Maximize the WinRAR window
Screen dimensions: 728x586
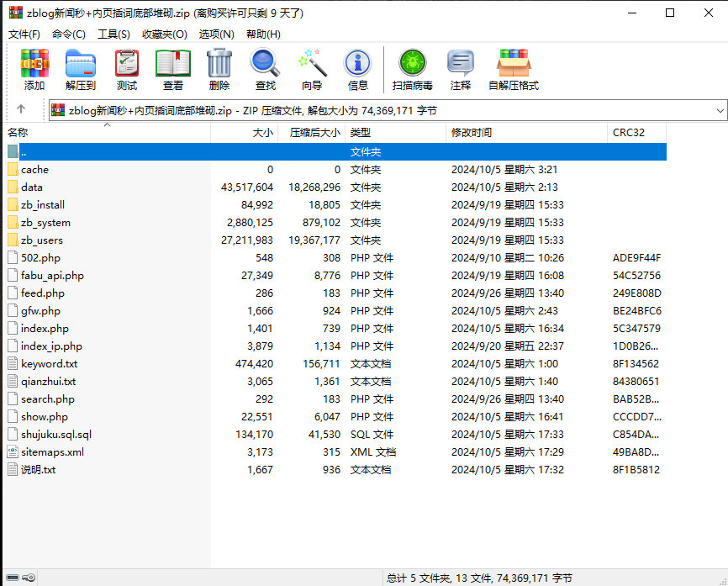669,13
